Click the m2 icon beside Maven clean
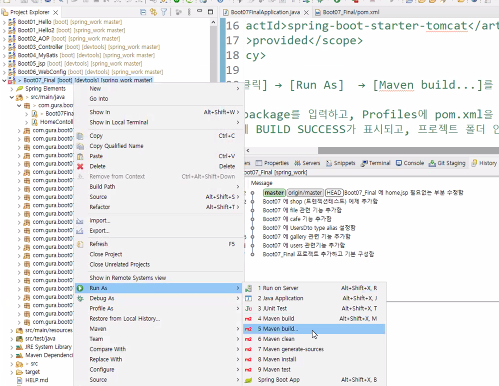 248,339
